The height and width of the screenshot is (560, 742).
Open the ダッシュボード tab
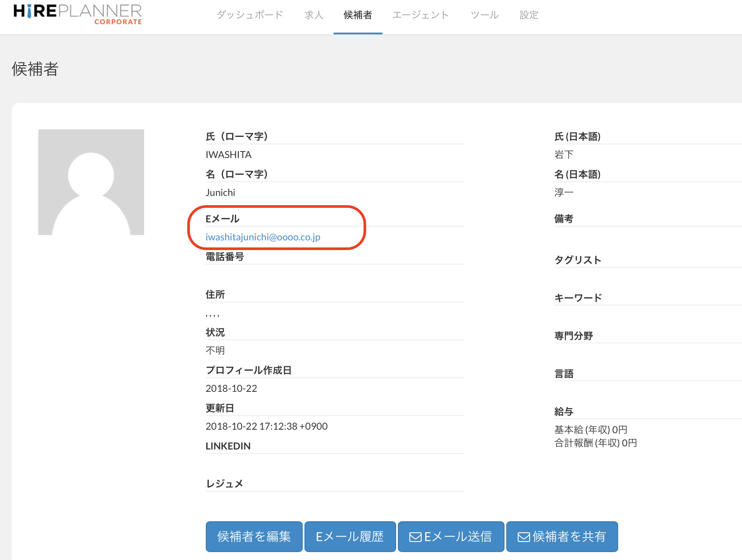click(249, 15)
